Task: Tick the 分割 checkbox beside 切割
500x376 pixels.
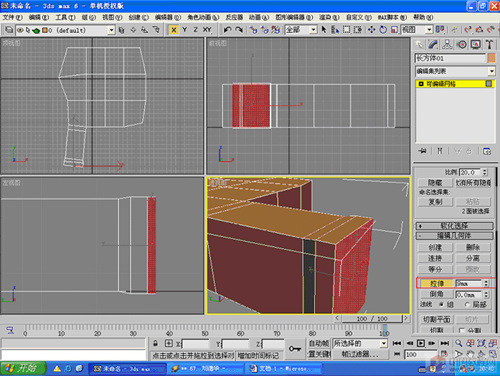Action: point(462,330)
